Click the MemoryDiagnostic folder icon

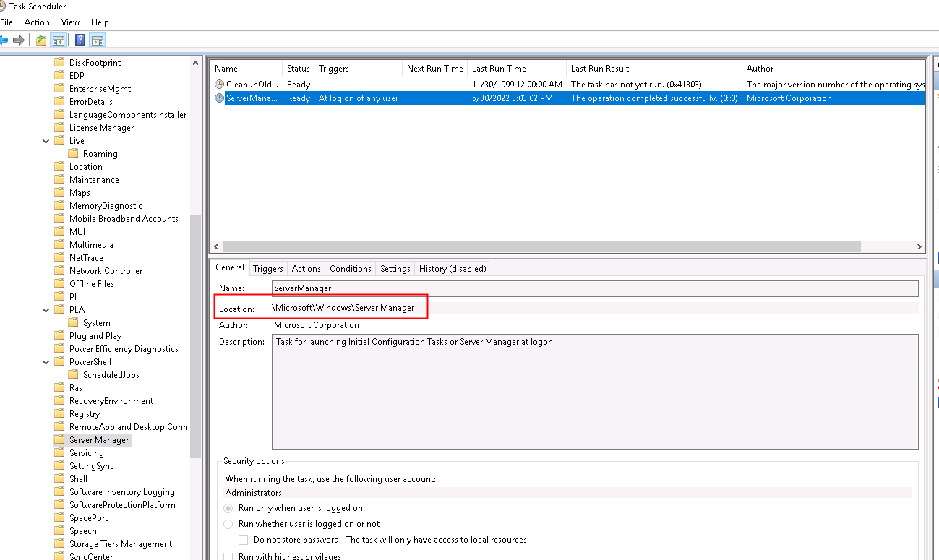click(60, 206)
